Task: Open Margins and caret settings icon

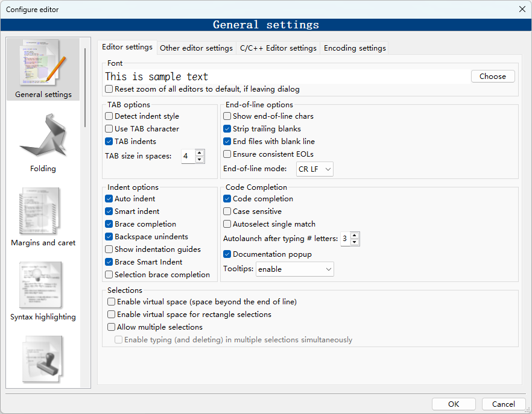Action: coord(43,217)
